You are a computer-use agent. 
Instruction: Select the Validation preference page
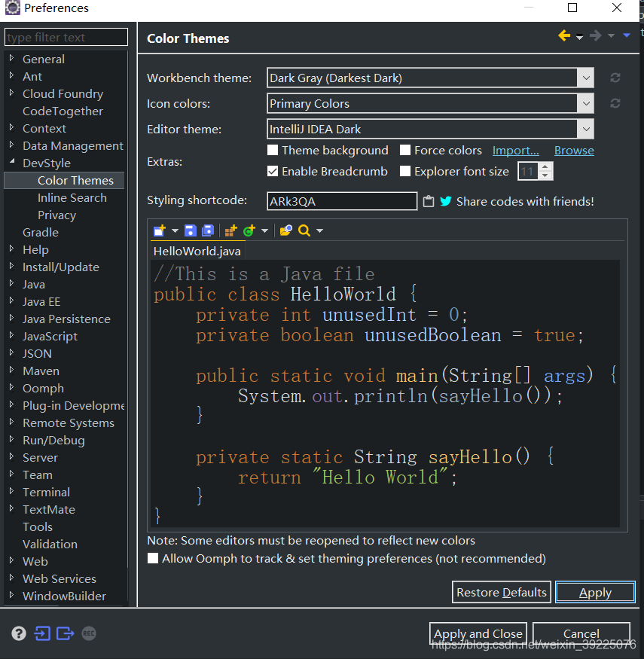click(50, 544)
